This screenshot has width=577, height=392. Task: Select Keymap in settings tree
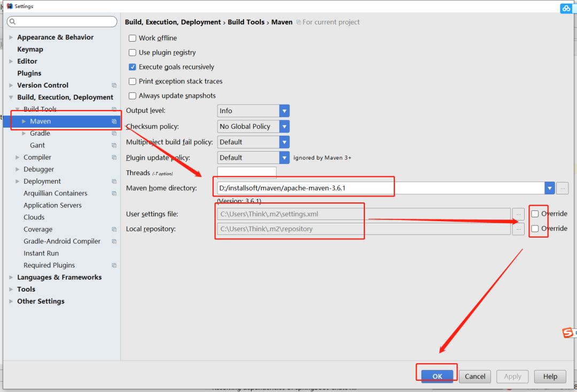30,49
